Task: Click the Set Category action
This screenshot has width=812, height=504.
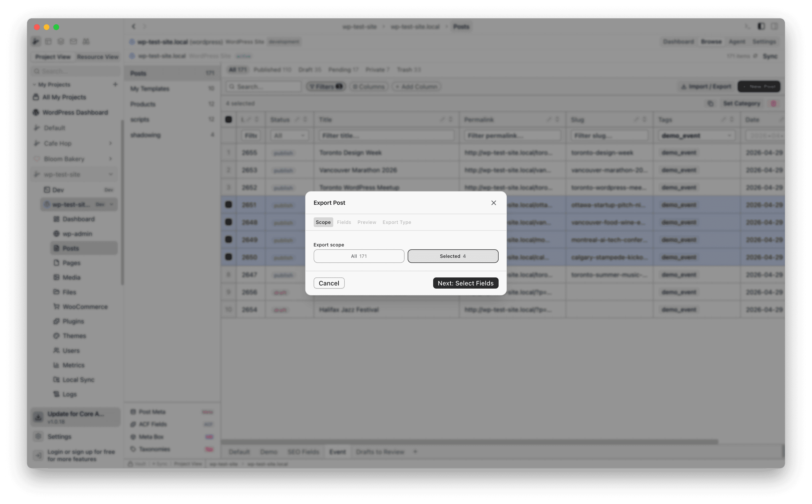Action: 741,104
